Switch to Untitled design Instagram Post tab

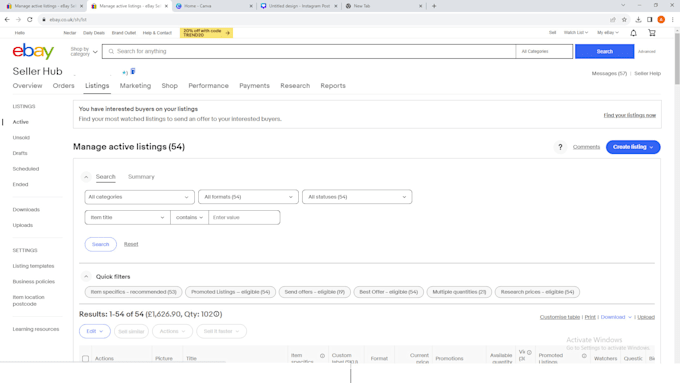[298, 6]
